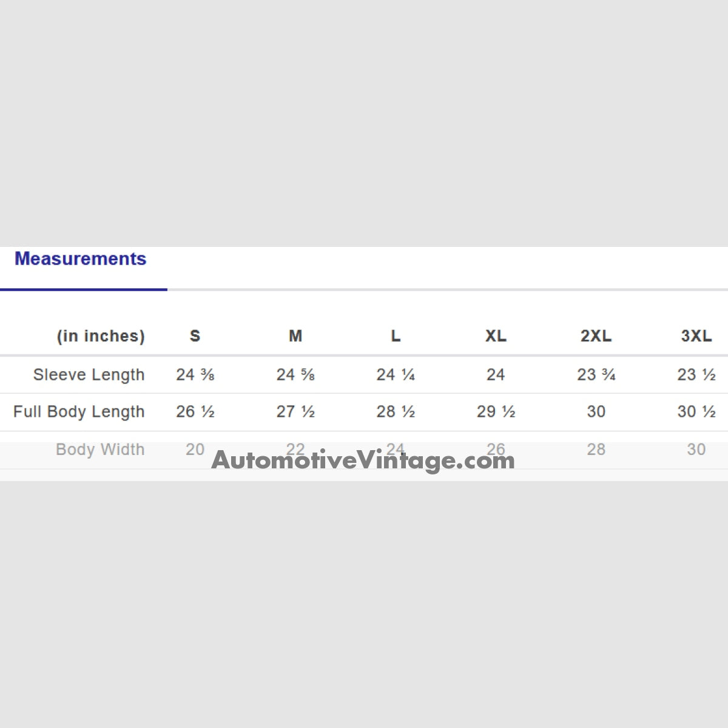Screen dimensions: 728x728
Task: Choose the XL size column header
Action: point(496,336)
